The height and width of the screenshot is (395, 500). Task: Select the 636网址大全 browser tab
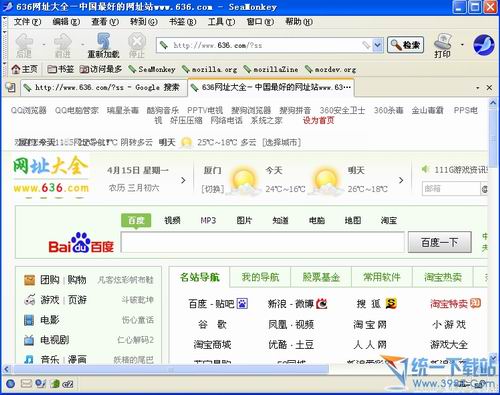click(271, 88)
